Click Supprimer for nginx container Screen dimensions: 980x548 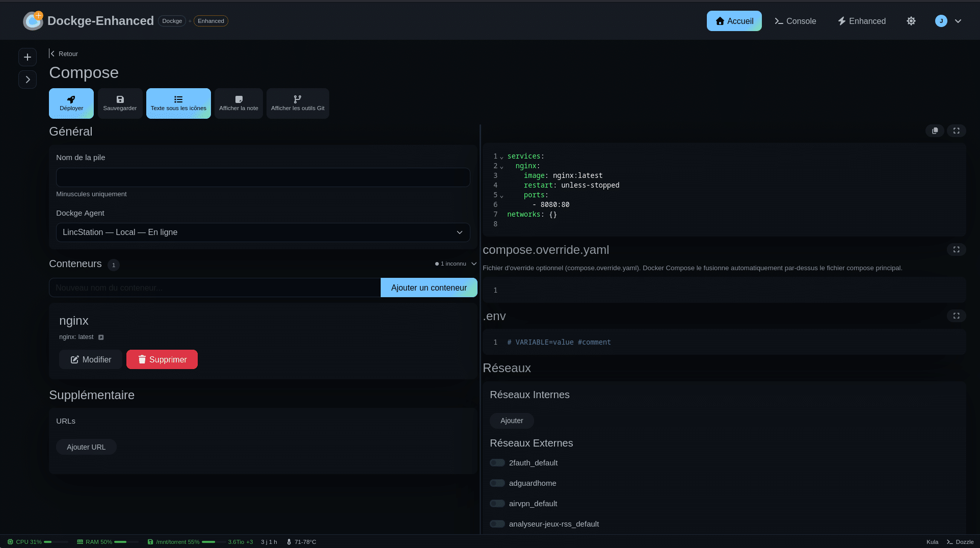(x=162, y=359)
